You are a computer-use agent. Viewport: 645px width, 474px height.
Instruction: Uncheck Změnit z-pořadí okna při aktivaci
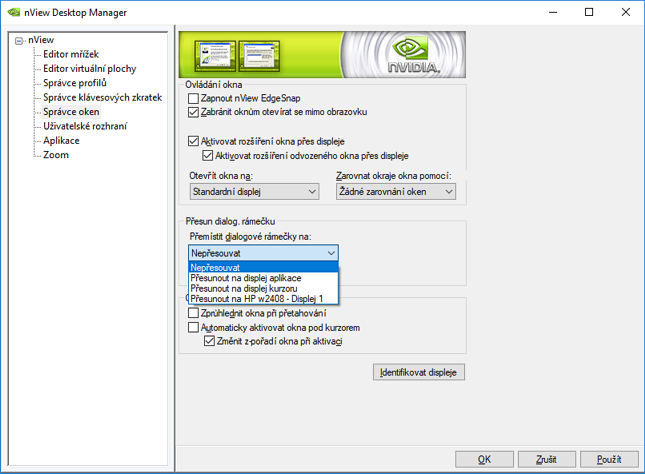pyautogui.click(x=209, y=341)
